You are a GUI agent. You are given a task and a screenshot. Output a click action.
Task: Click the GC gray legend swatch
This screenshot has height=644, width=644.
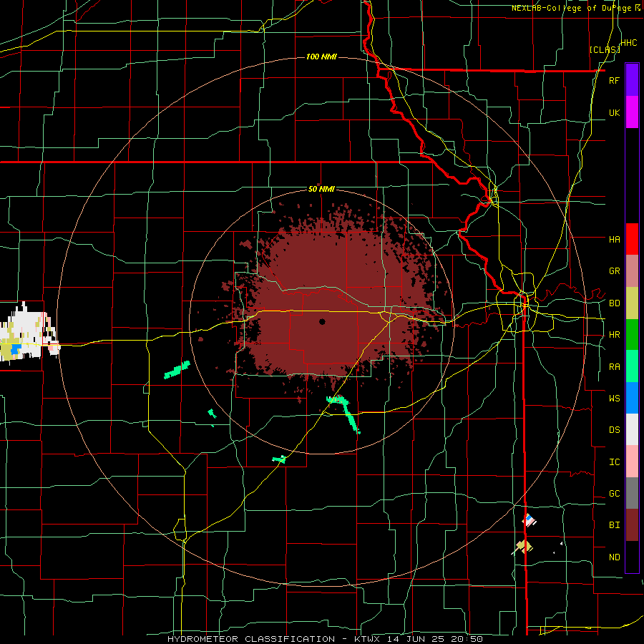(632, 493)
